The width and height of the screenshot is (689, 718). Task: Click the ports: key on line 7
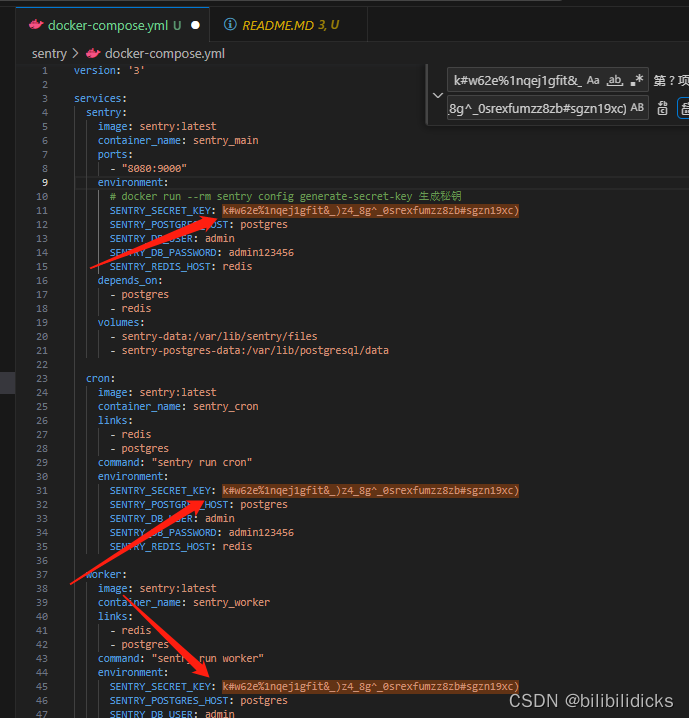point(115,154)
